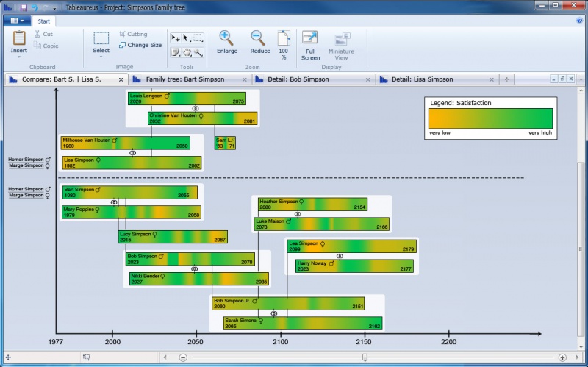Click the 2100 label on the time axis
588x367 pixels.
click(280, 342)
